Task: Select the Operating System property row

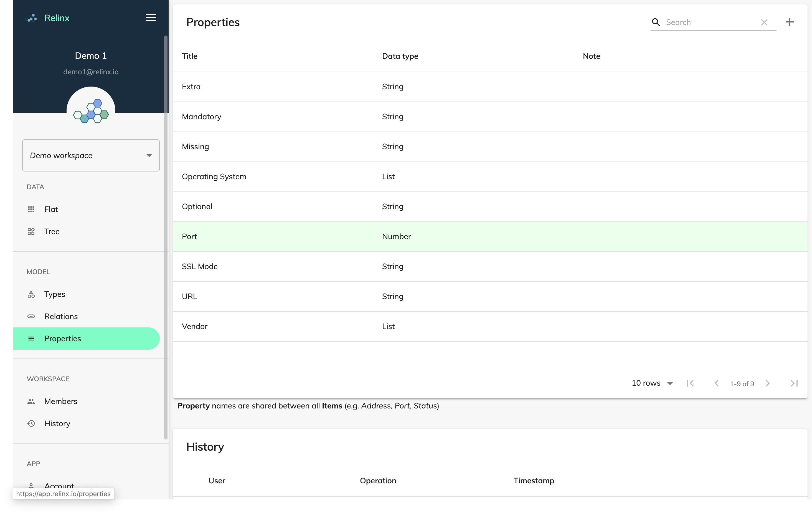Action: (490, 177)
